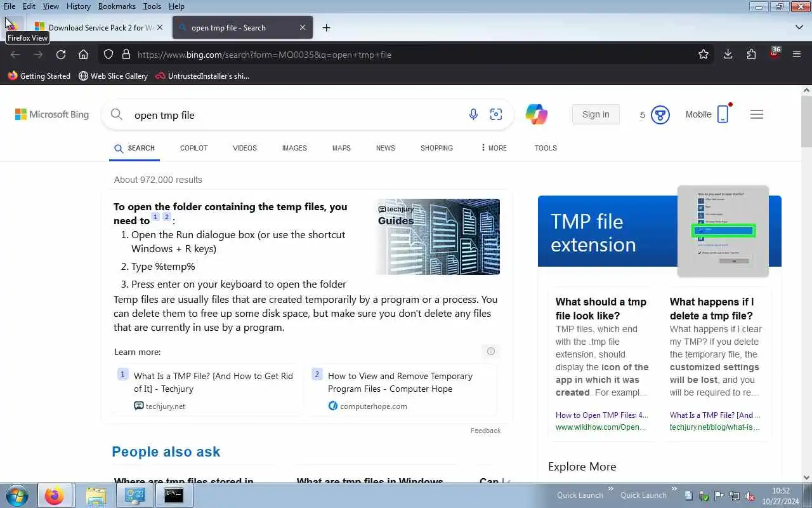This screenshot has width=812, height=508.
Task: Open Firefox from the taskbar
Action: tap(54, 495)
